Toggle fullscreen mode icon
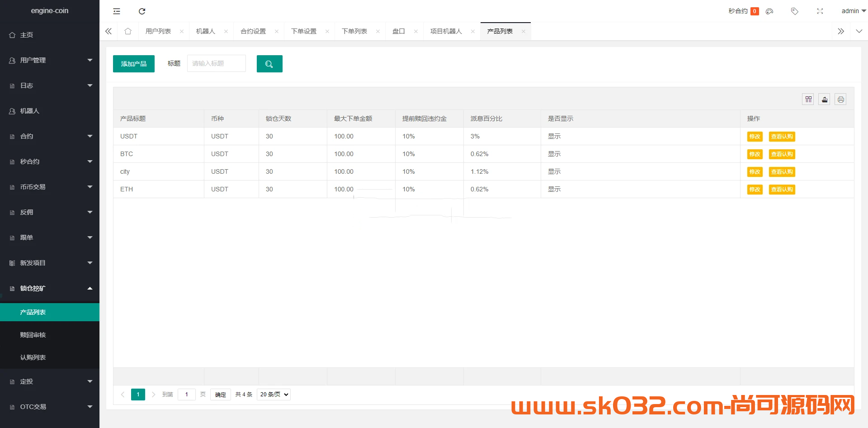 click(820, 11)
